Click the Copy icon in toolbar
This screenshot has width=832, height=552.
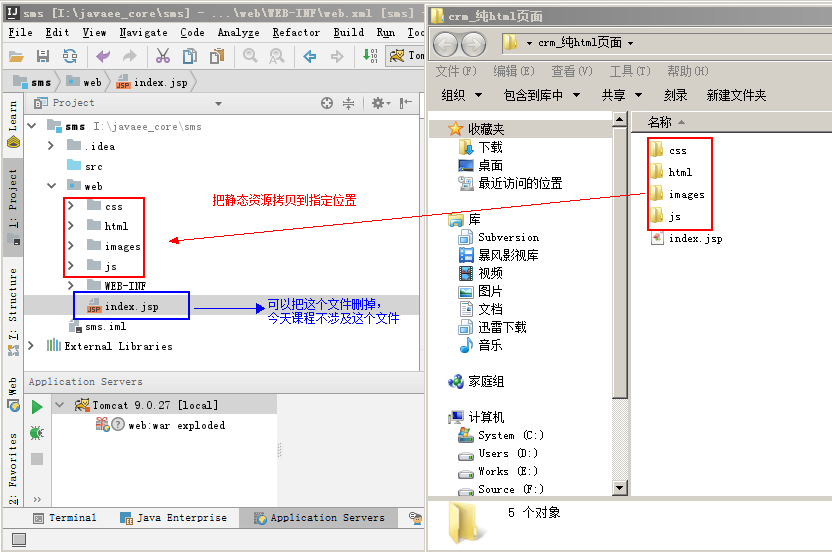(189, 56)
